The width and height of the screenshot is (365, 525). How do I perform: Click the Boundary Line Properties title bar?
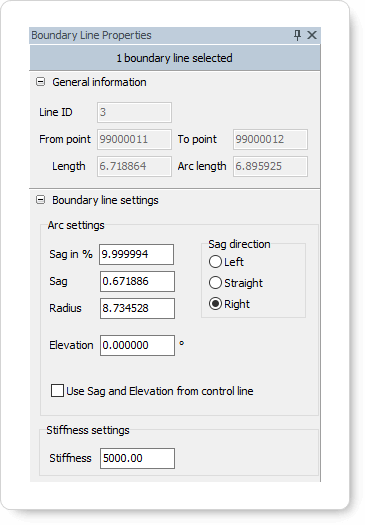(x=161, y=35)
